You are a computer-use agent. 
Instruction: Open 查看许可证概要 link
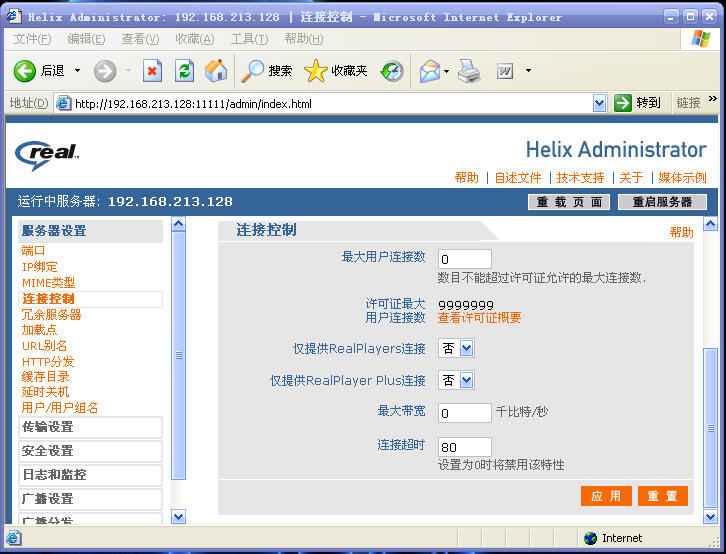479,318
